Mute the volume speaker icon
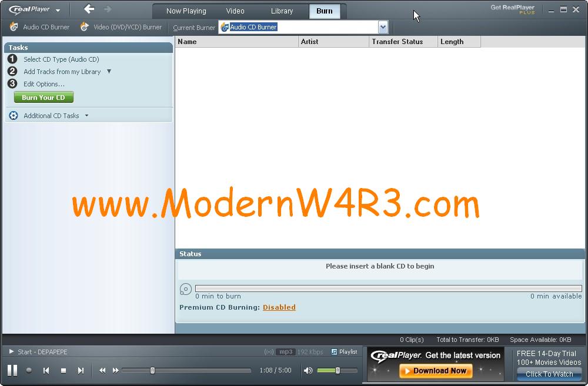588x386 pixels. pyautogui.click(x=308, y=371)
